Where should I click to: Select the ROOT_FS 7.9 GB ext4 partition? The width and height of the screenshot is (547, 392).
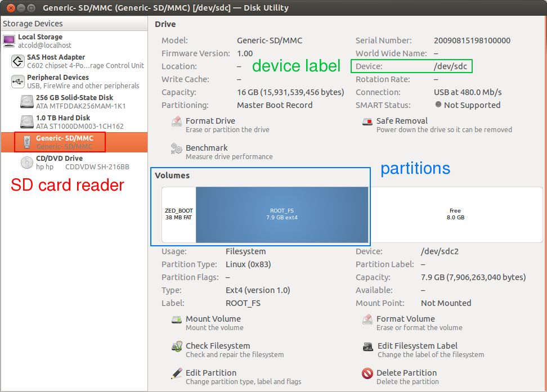[x=282, y=214]
